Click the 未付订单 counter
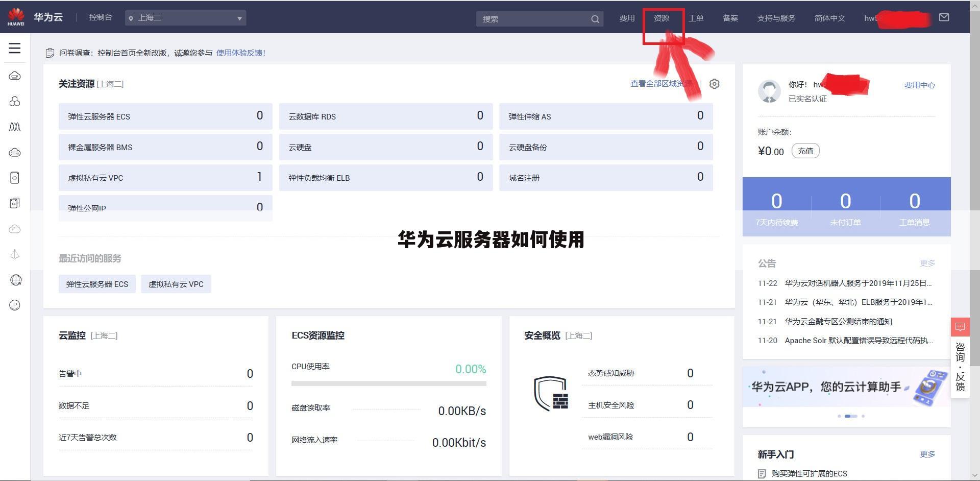The height and width of the screenshot is (481, 980). (x=846, y=208)
